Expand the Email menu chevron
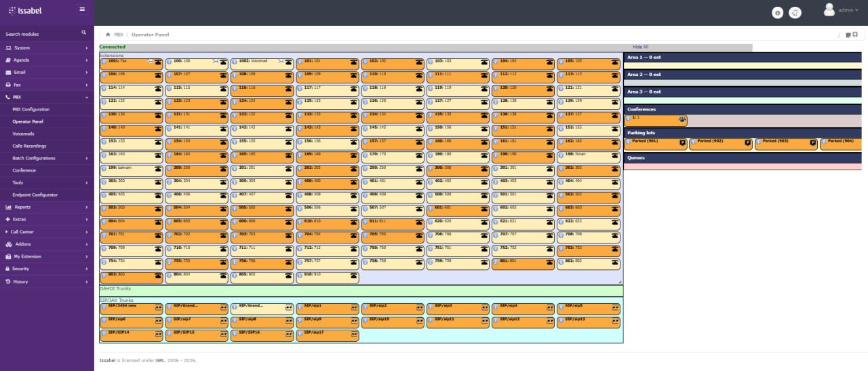This screenshot has width=868, height=371. (87, 73)
